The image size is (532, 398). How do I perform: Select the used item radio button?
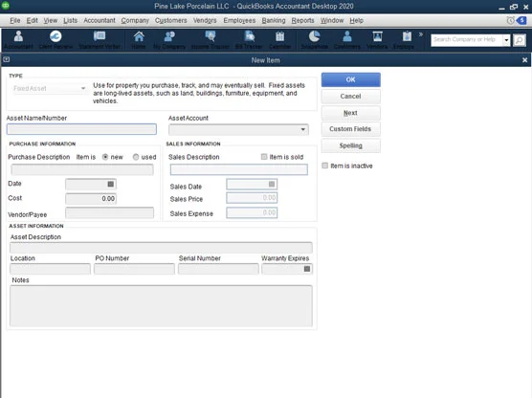click(136, 157)
